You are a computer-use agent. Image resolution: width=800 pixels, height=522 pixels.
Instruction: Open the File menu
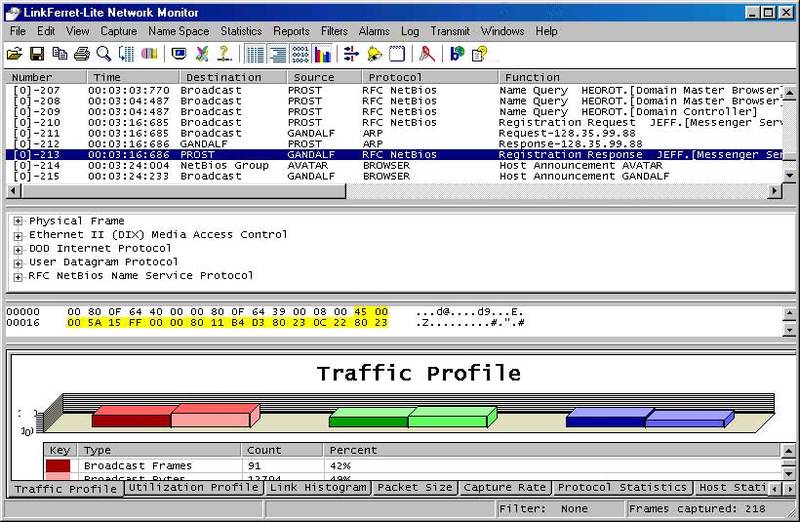17,31
